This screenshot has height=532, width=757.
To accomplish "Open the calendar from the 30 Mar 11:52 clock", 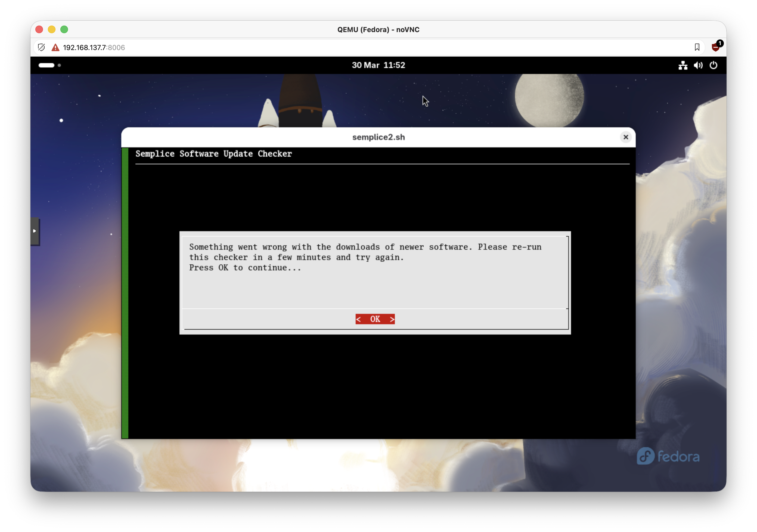I will [x=378, y=65].
